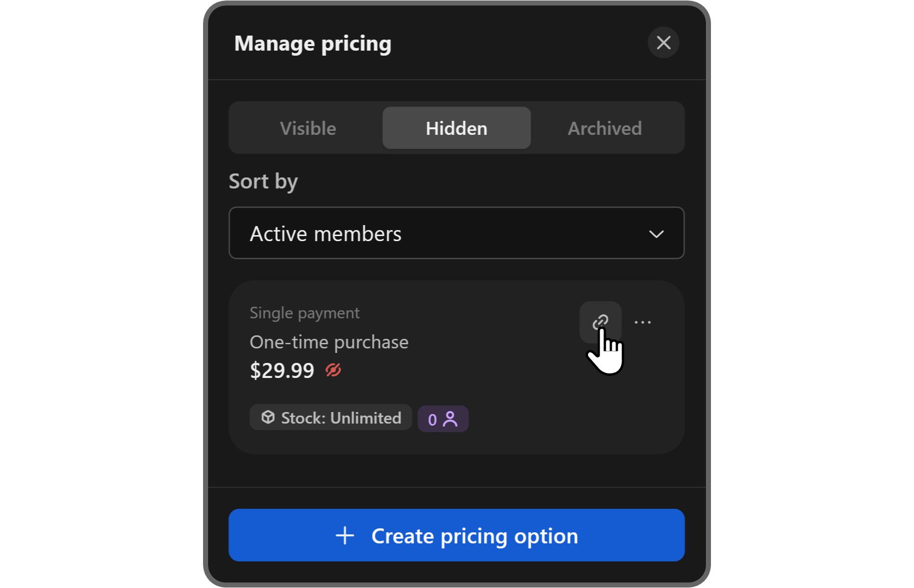Click the red hidden eye icon

333,370
